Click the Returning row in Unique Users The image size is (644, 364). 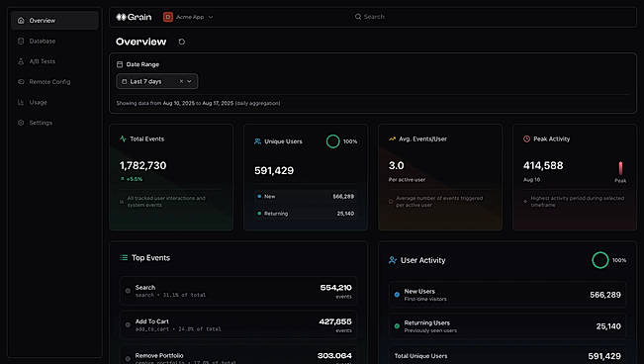[306, 214]
